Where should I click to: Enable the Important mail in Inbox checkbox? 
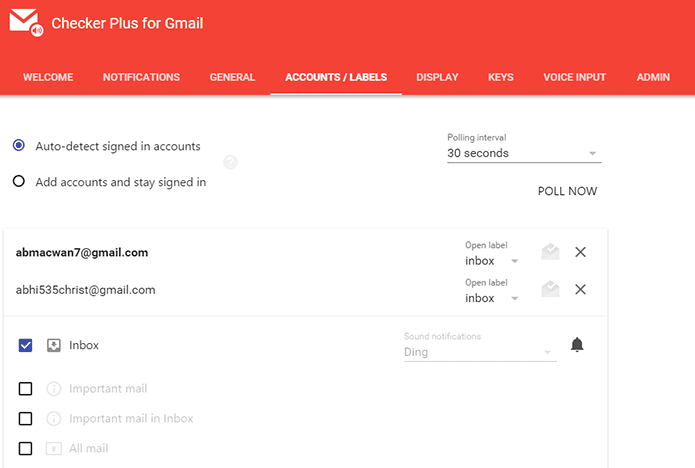25,418
